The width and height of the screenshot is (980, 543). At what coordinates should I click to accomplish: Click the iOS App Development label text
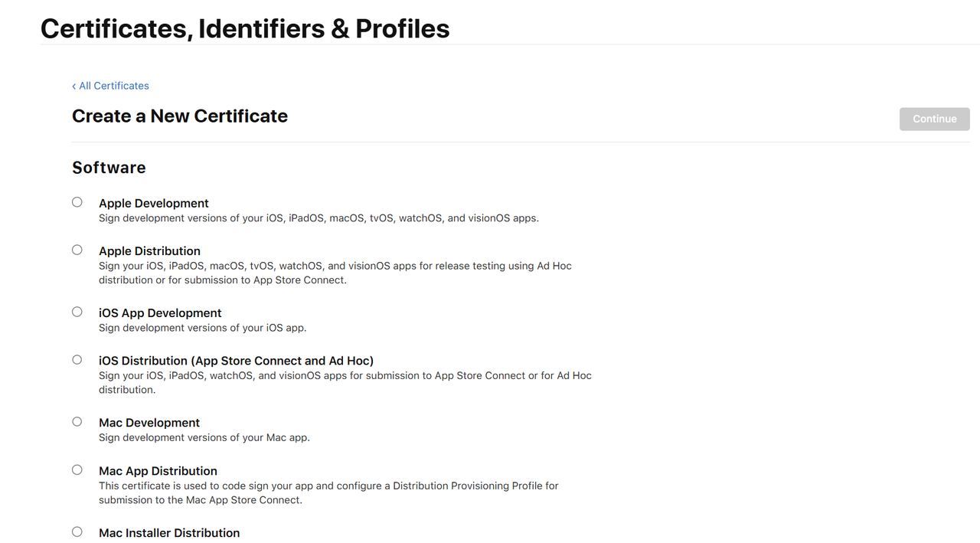click(160, 313)
